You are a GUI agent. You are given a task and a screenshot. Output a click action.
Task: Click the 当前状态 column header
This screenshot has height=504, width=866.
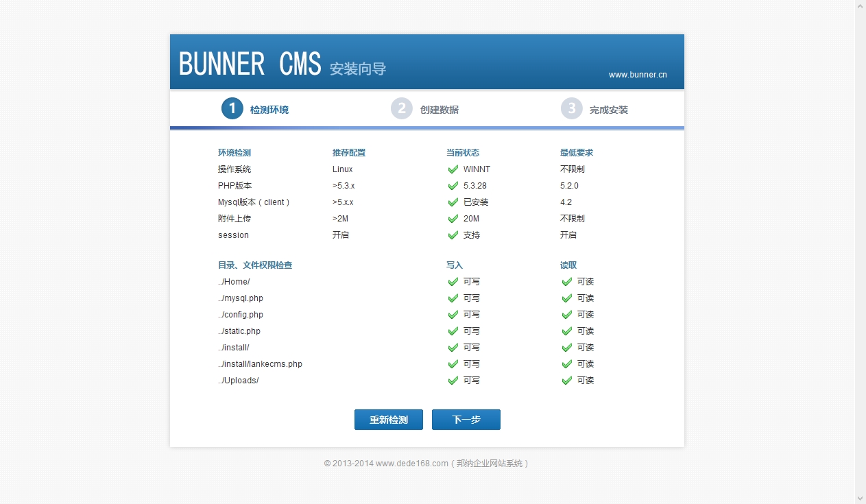(x=463, y=153)
